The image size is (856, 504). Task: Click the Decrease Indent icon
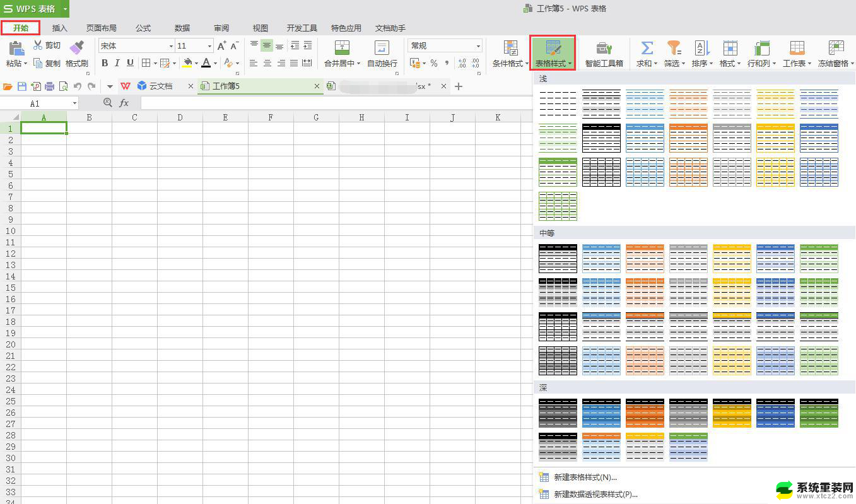[295, 45]
